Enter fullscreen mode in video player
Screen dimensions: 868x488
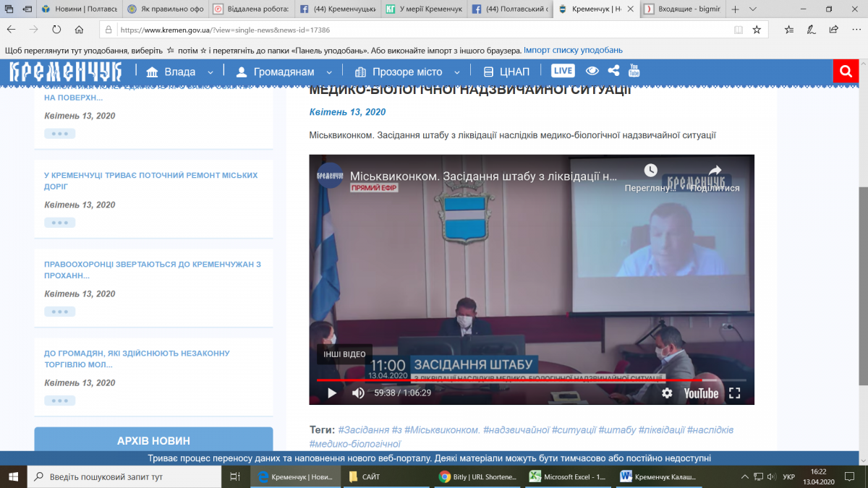click(x=734, y=393)
